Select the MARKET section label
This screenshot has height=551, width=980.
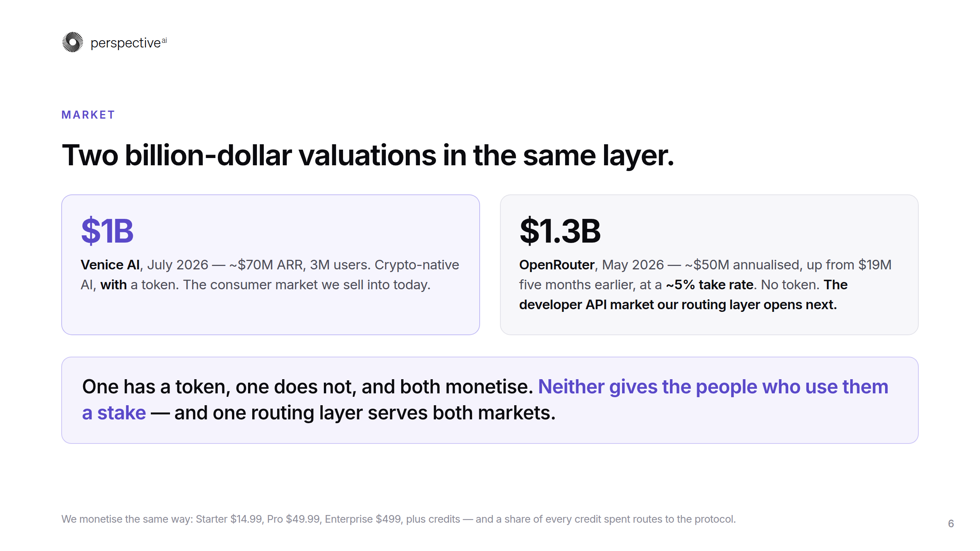[88, 115]
